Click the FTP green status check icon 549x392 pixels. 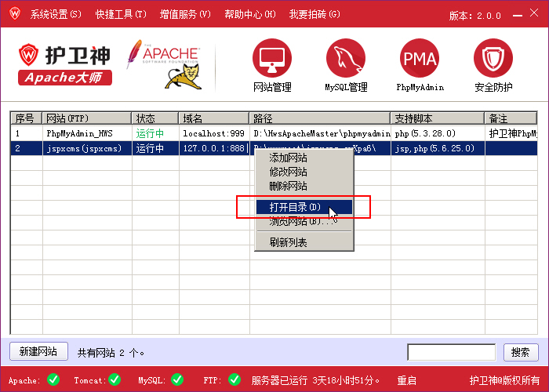tap(234, 380)
